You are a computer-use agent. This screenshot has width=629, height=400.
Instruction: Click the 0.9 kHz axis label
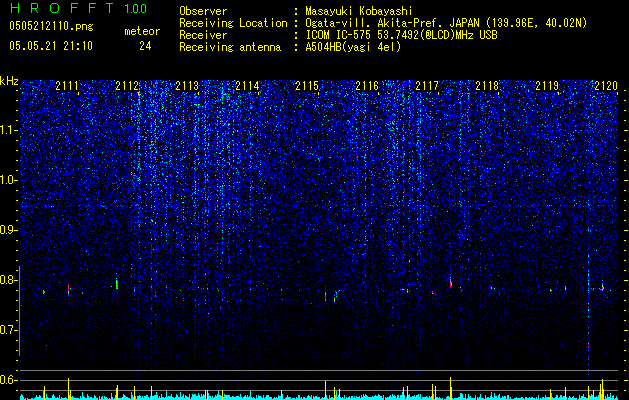[7, 230]
